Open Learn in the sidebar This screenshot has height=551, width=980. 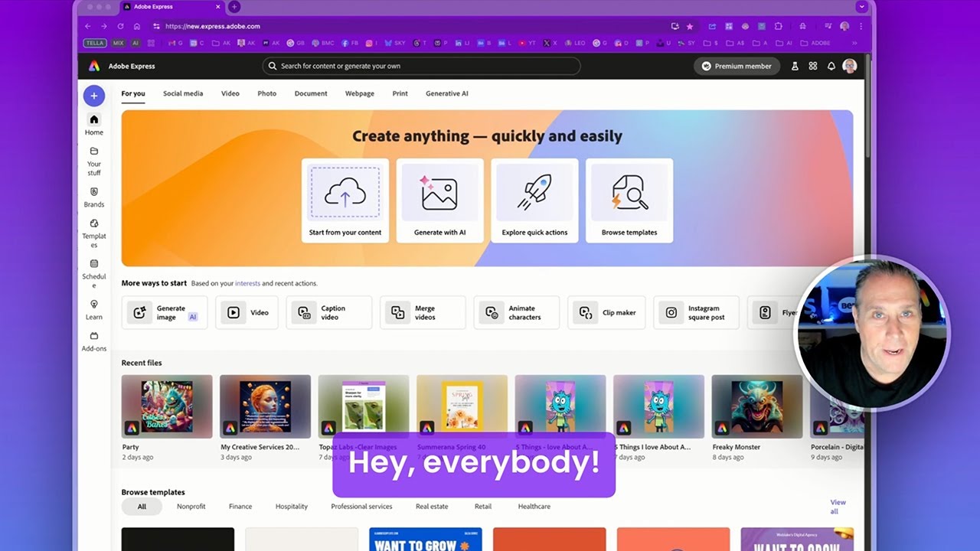tap(94, 309)
